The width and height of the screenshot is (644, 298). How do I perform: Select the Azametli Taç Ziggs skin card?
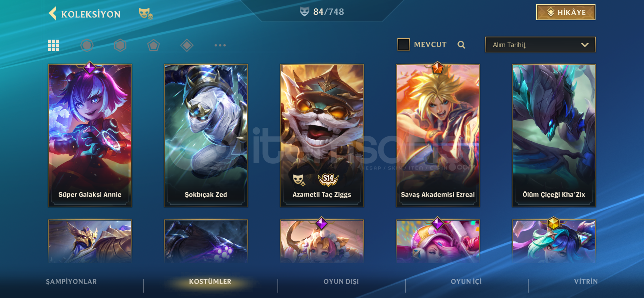click(322, 136)
